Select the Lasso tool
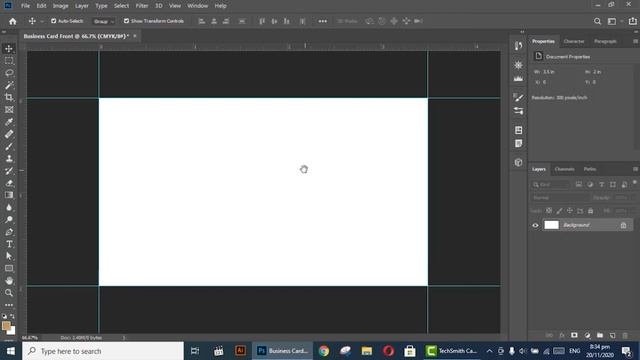The width and height of the screenshot is (640, 360). (9, 73)
